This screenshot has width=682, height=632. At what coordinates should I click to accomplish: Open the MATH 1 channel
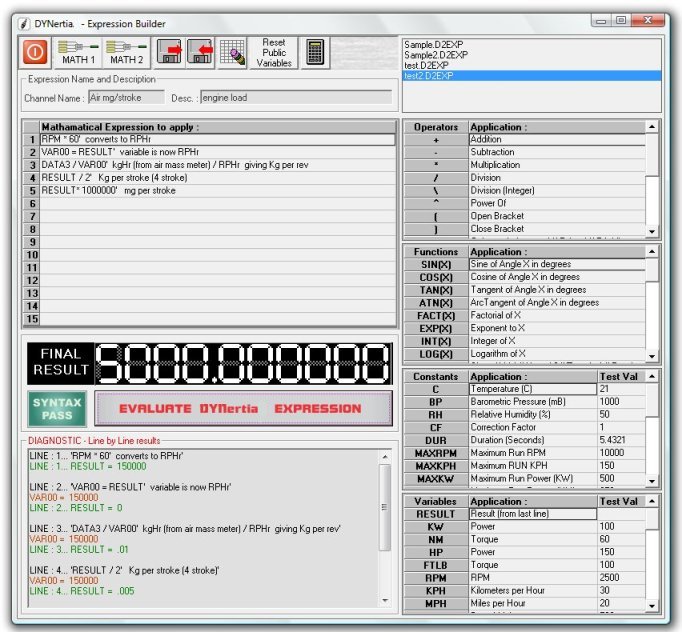click(x=78, y=53)
